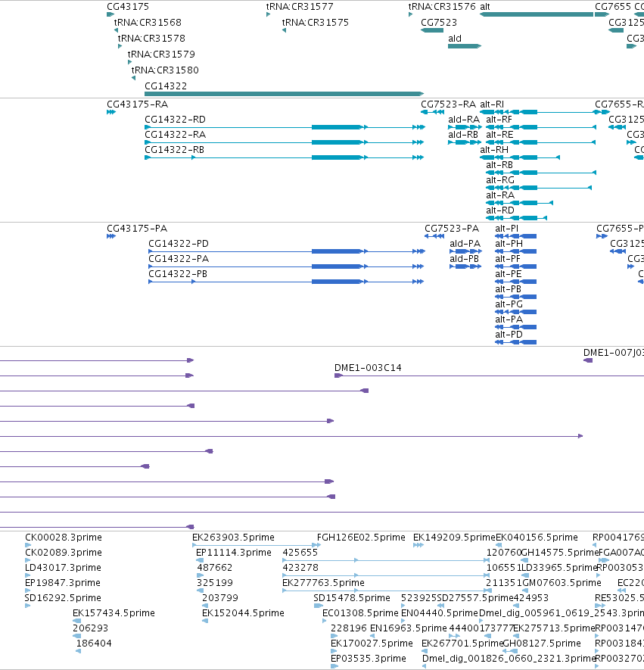Select the ald-PB label
Screen dimensions: 644x670
tap(464, 259)
